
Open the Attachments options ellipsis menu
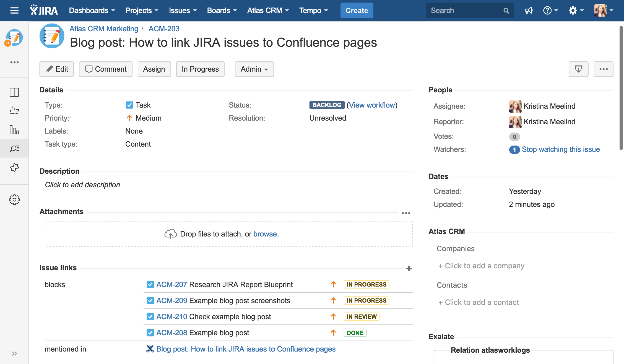(406, 213)
